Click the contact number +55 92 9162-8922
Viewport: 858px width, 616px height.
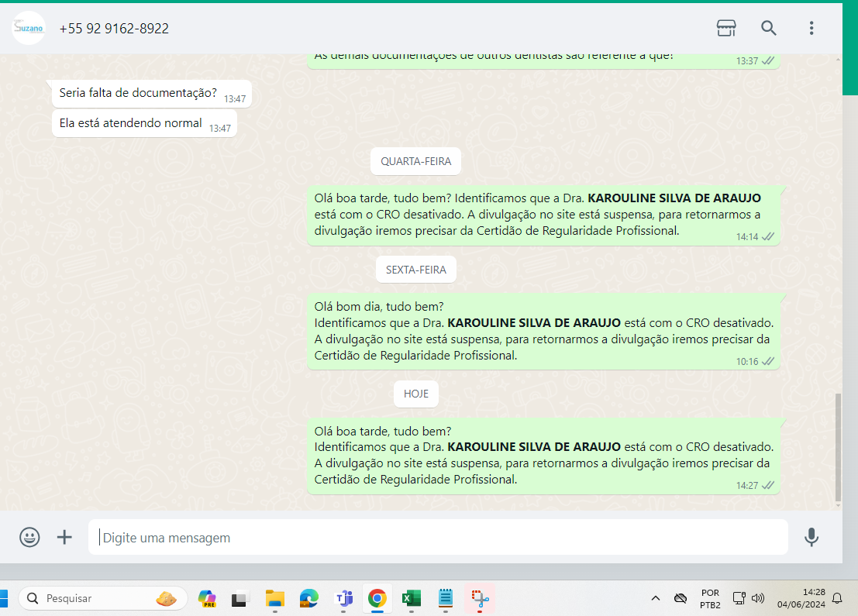[x=114, y=29]
